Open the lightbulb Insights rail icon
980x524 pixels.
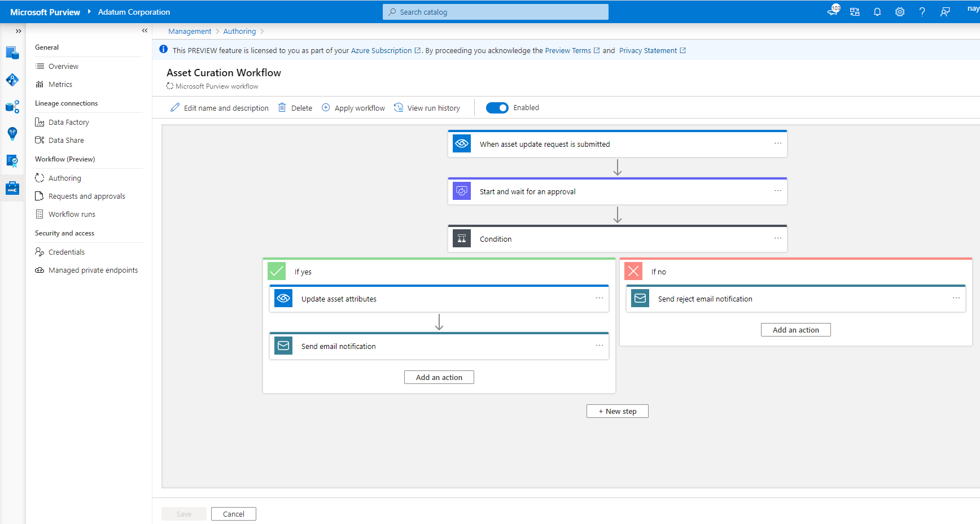12,134
